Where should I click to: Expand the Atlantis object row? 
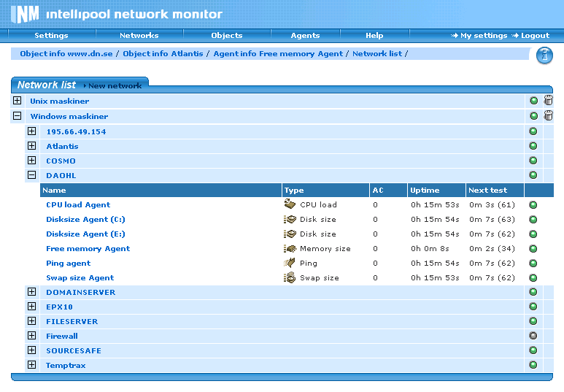pos(31,146)
